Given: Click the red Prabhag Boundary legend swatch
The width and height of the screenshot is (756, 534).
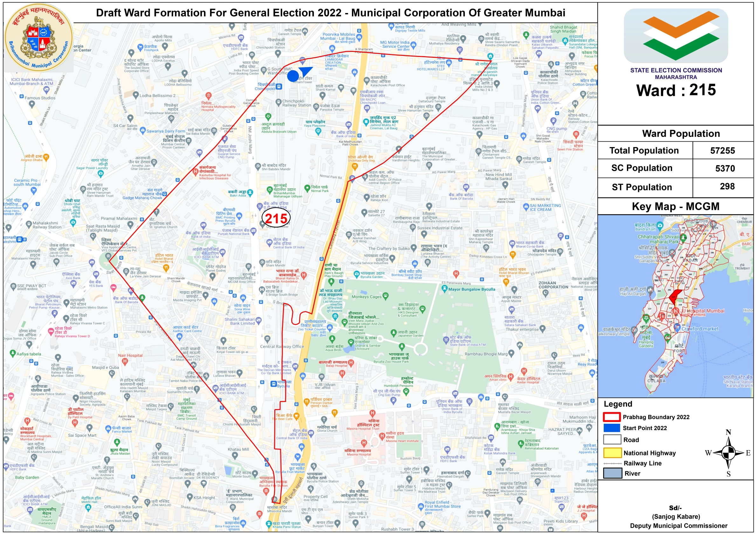Looking at the screenshot, I should pyautogui.click(x=611, y=417).
